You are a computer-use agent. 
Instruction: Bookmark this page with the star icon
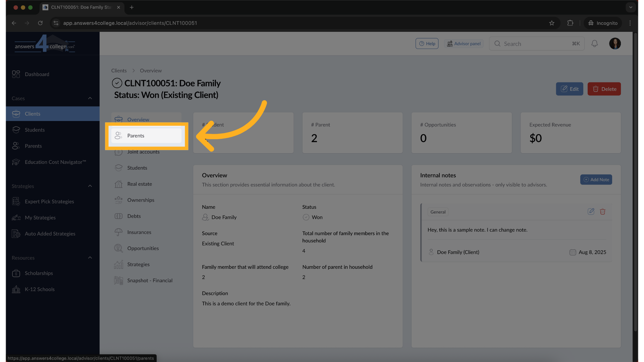[552, 23]
